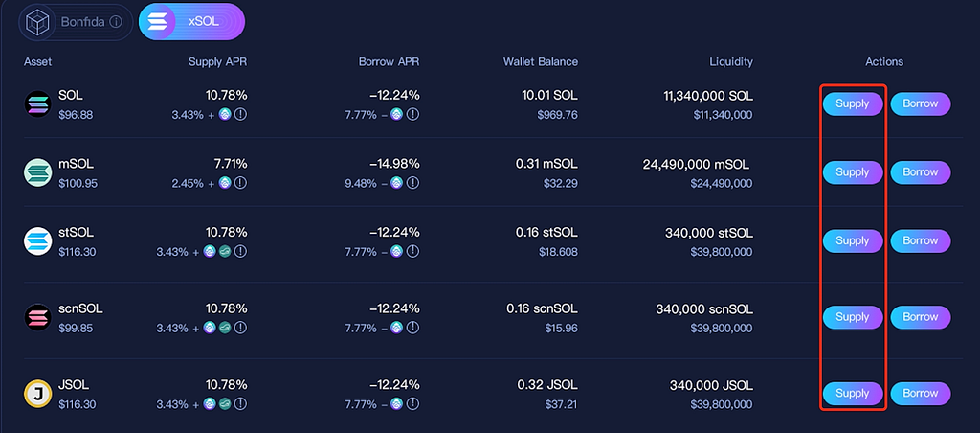Click the info icon in SOL Supply APR
This screenshot has height=433, width=980.
240,115
